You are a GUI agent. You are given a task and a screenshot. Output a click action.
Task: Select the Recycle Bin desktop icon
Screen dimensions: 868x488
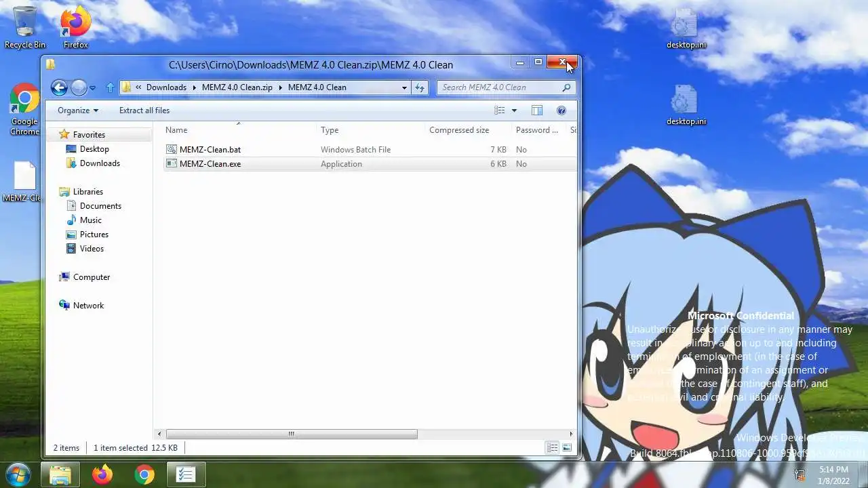coord(25,28)
